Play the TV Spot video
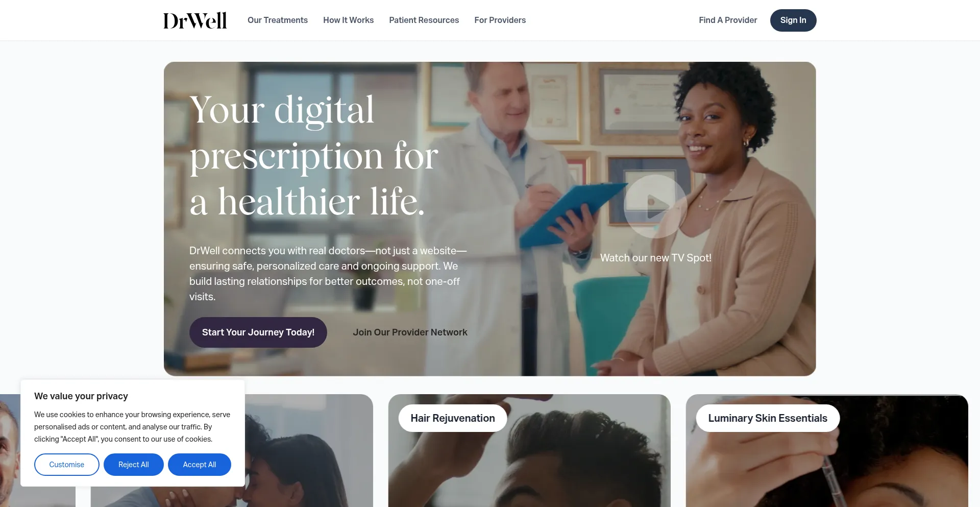Screen dimensions: 980x507 655,206
